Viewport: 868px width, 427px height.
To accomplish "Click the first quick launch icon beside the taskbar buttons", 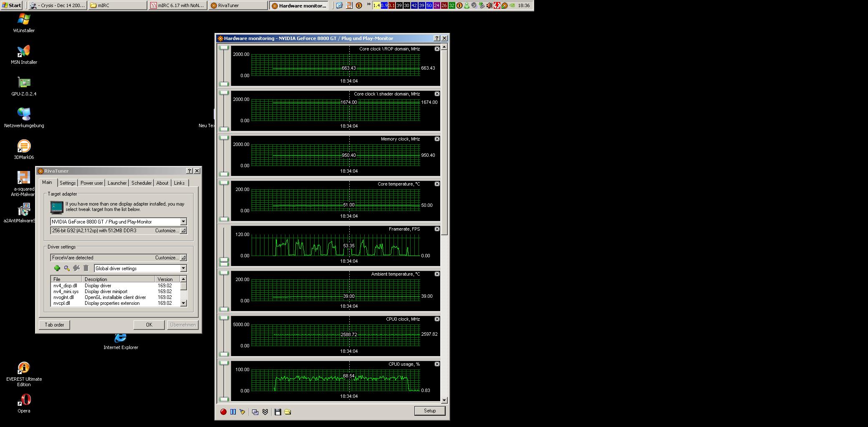I will tap(339, 5).
